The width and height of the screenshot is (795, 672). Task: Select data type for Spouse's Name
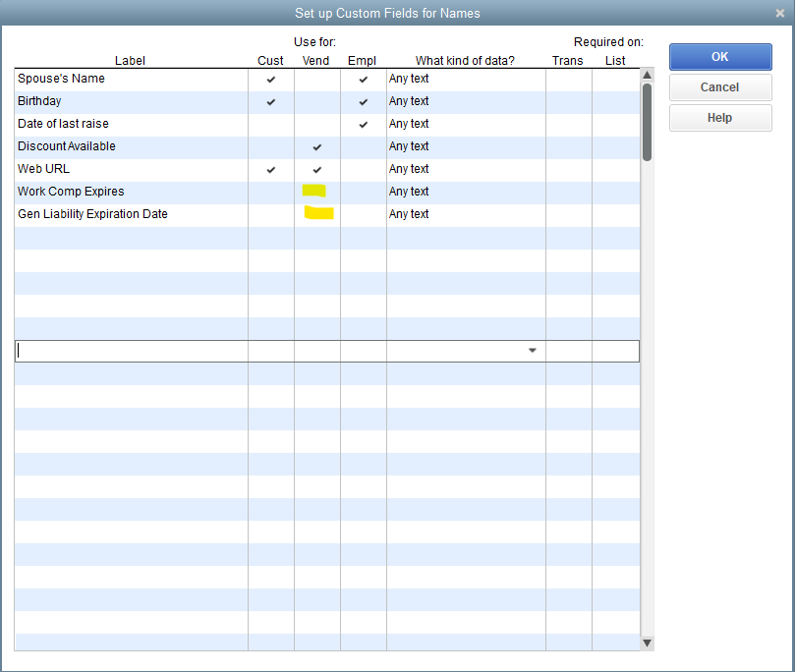tap(466, 79)
